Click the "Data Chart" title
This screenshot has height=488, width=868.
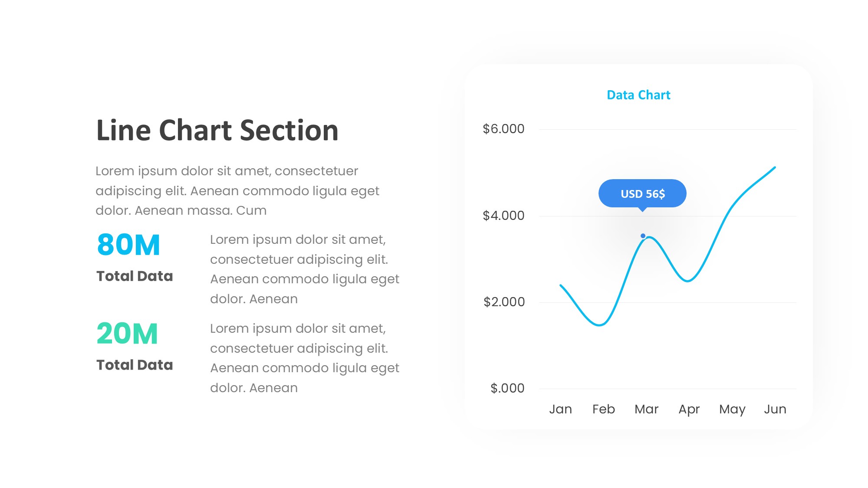click(638, 95)
